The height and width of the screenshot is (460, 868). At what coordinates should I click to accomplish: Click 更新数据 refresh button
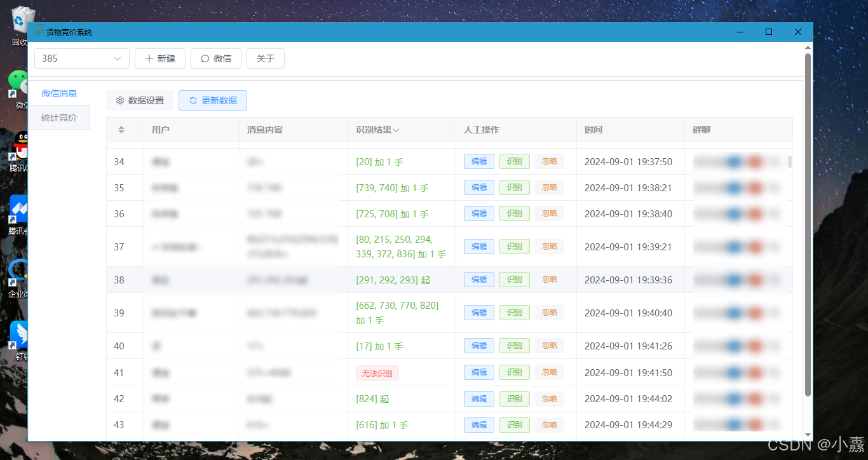click(x=213, y=100)
